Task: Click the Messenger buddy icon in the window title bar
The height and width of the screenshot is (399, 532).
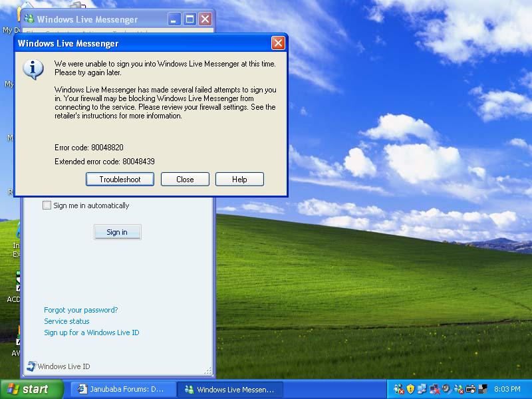Action: click(x=29, y=19)
